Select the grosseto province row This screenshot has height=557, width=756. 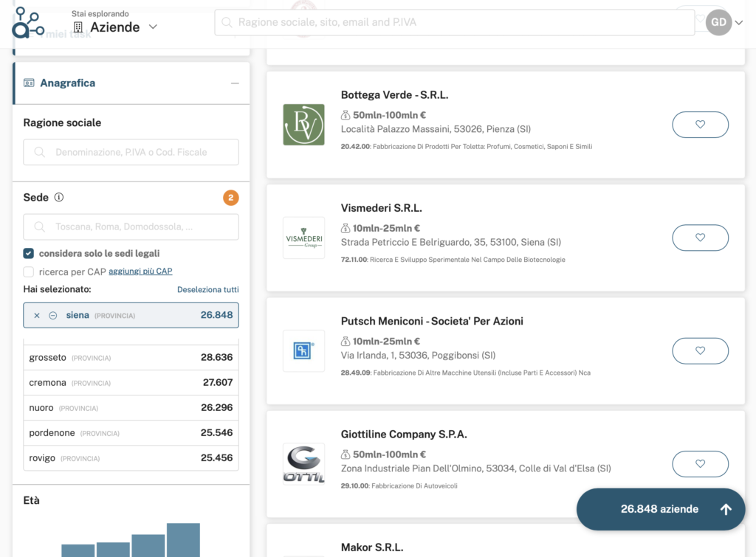(131, 358)
